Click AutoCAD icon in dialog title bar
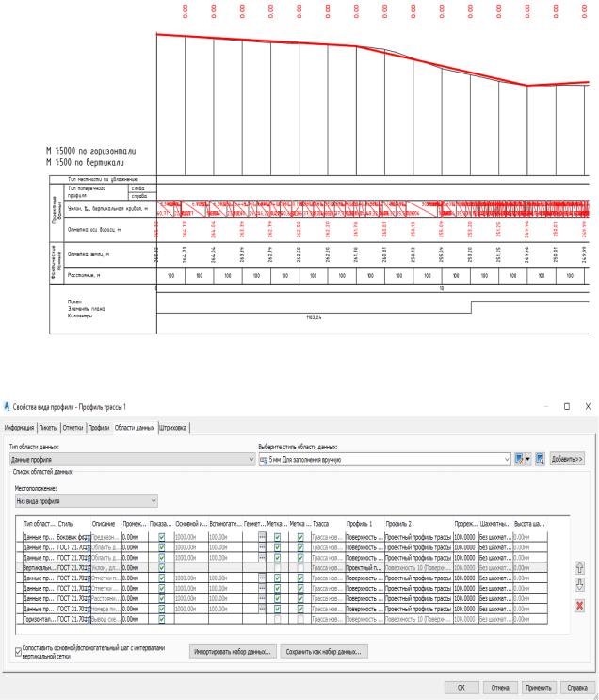The width and height of the screenshot is (599, 700). (x=7, y=406)
